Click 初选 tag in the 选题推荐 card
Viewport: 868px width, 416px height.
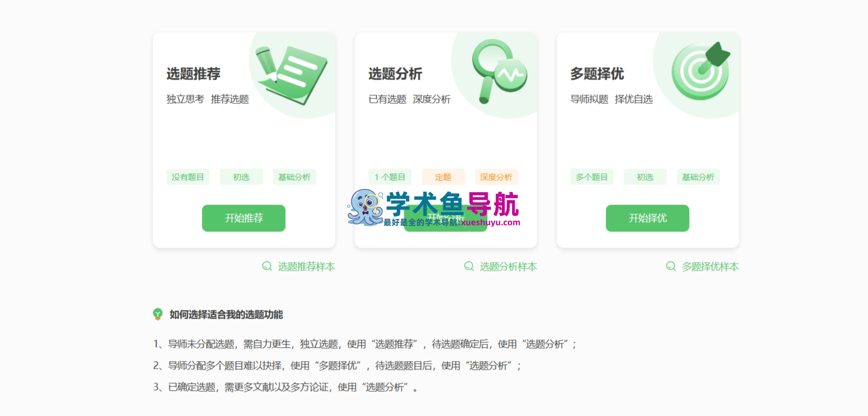coord(241,177)
